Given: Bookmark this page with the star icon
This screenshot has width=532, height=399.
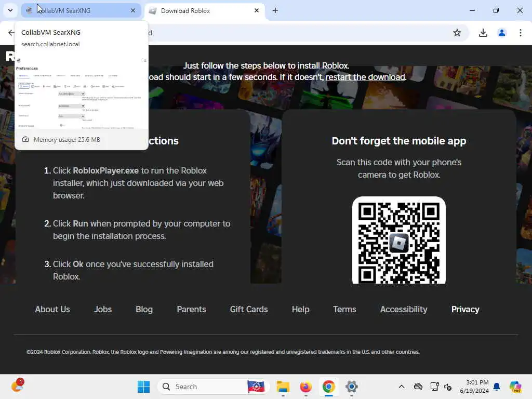Looking at the screenshot, I should 457,33.
